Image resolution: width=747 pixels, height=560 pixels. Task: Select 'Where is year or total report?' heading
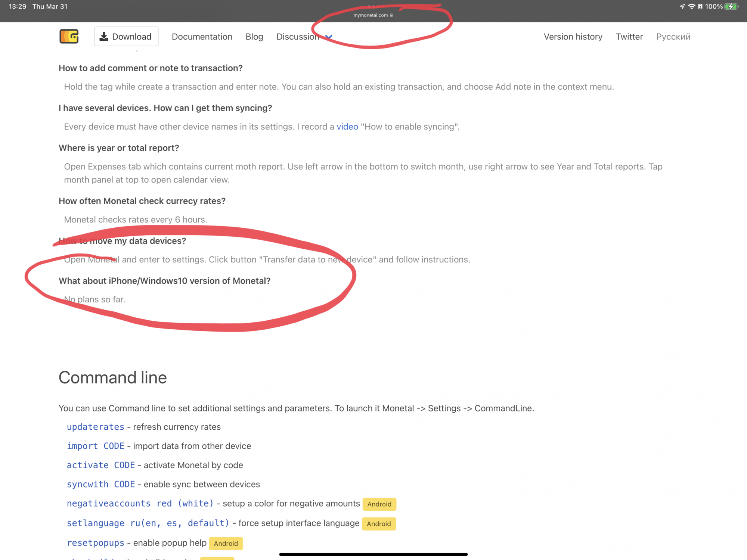[119, 148]
